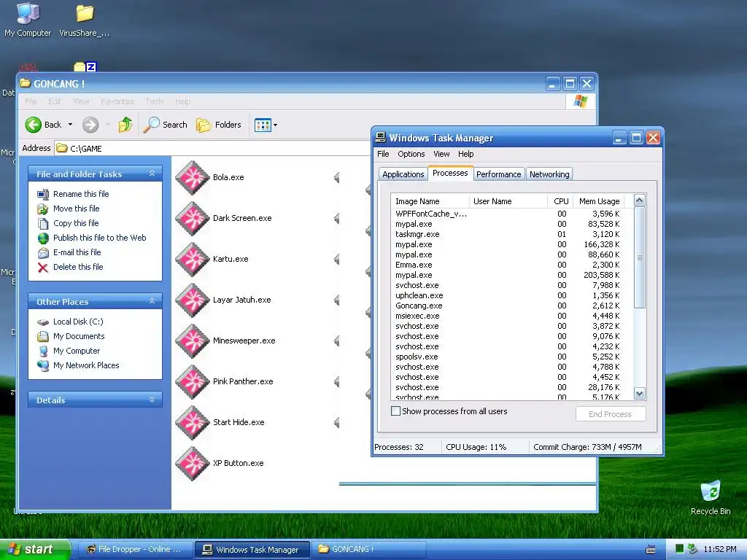Select the Minesweeper.exe icon
Viewport: 747px width, 560px height.
coord(193,341)
